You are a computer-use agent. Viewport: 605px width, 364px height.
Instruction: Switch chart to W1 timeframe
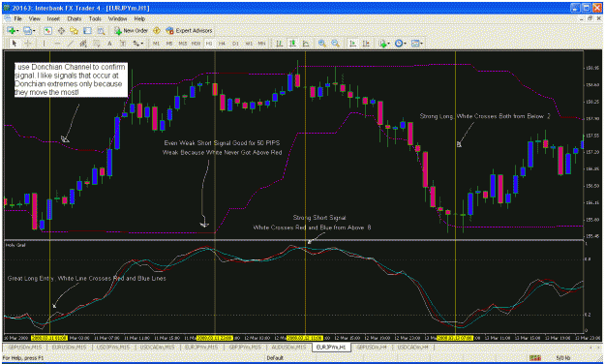click(249, 44)
